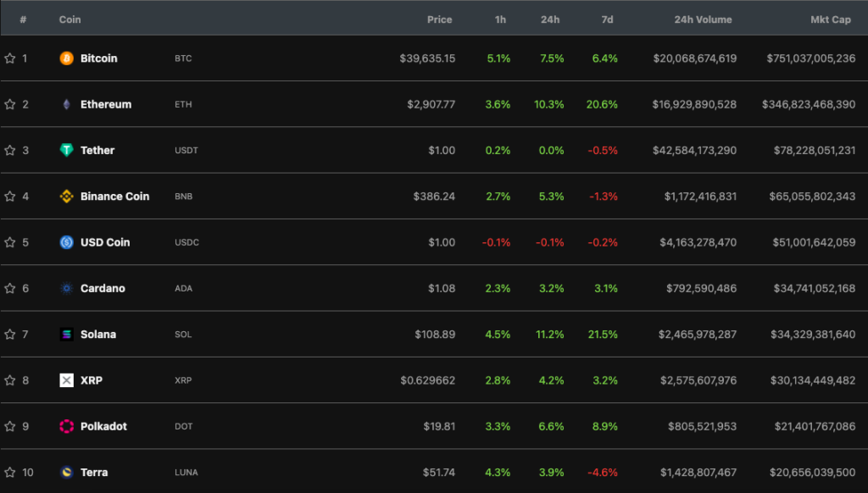Image resolution: width=868 pixels, height=493 pixels.
Task: Click the # rank column header
Action: [23, 19]
